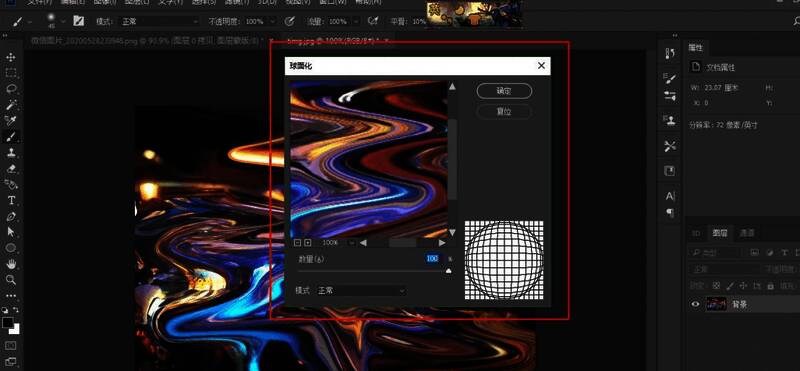Open the Character panel icon
The image size is (800, 371).
point(670,196)
